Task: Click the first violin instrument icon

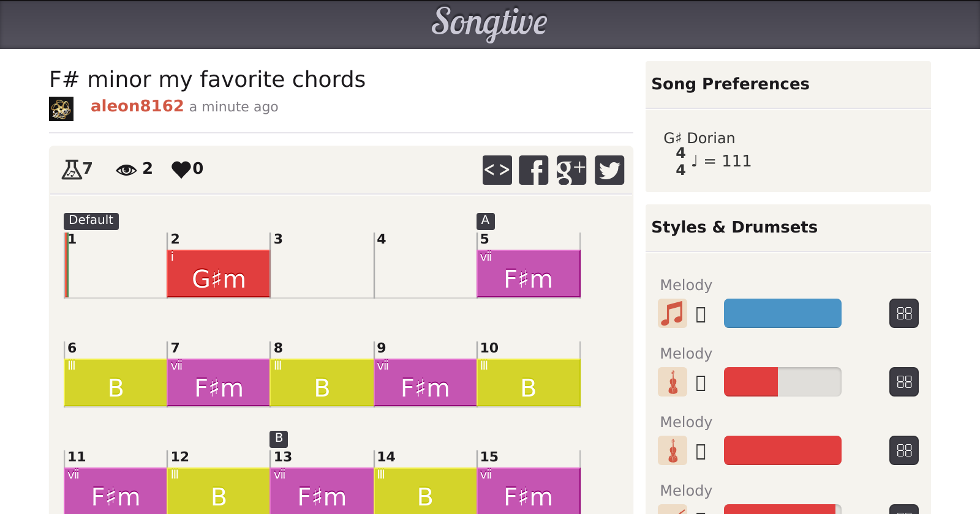Action: (x=673, y=382)
